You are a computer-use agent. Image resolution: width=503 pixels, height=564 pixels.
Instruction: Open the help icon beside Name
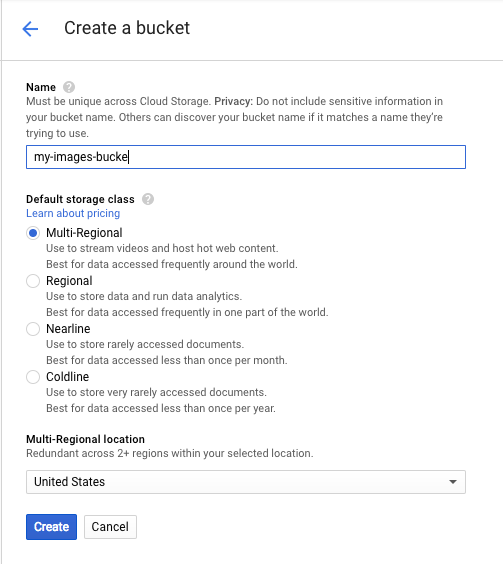pos(69,87)
